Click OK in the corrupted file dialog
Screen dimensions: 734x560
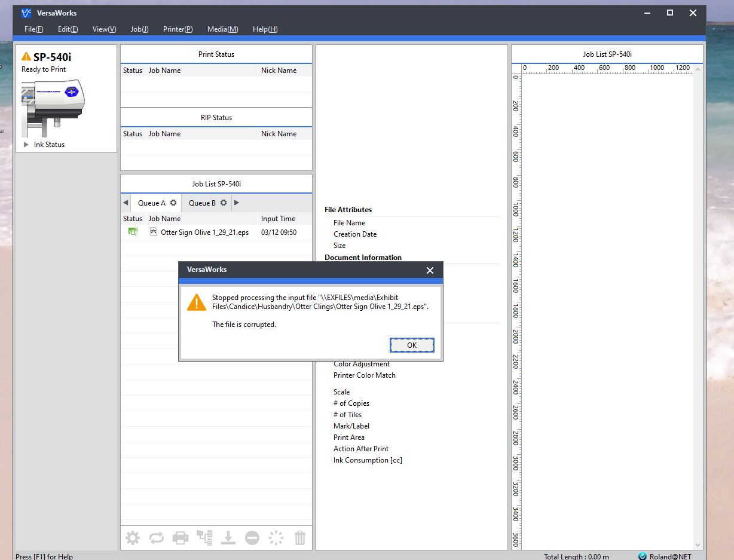pyautogui.click(x=412, y=345)
